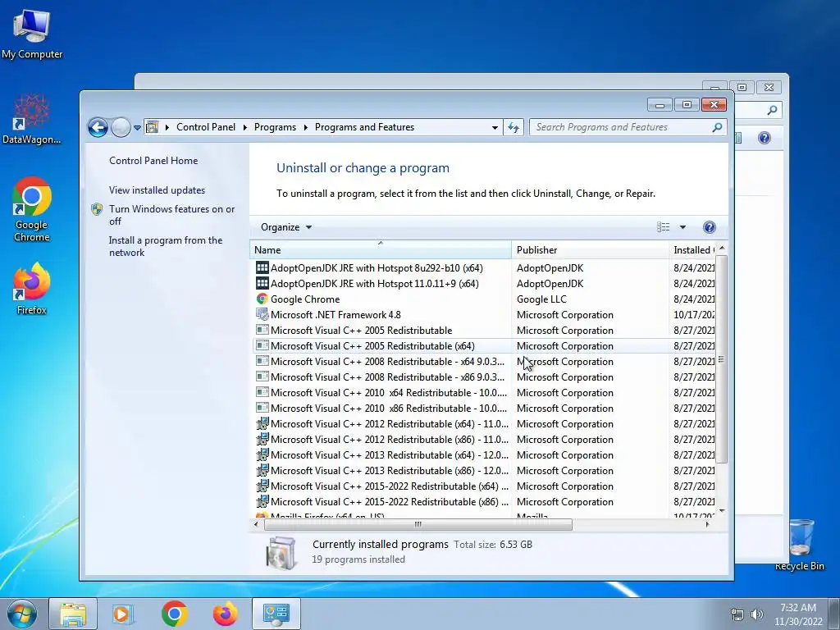Select the Google Chrome program icon in list
840x630 pixels.
click(x=262, y=299)
